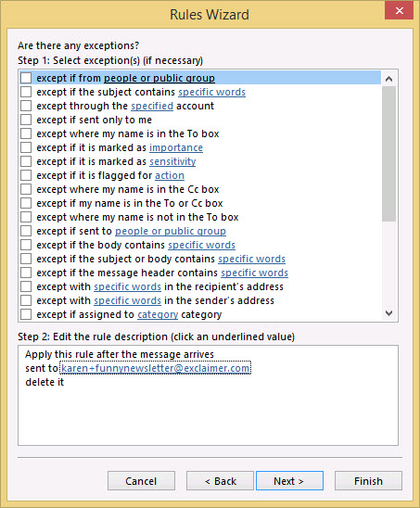The height and width of the screenshot is (508, 420).
Task: Go to previous step with Back button
Action: click(220, 481)
